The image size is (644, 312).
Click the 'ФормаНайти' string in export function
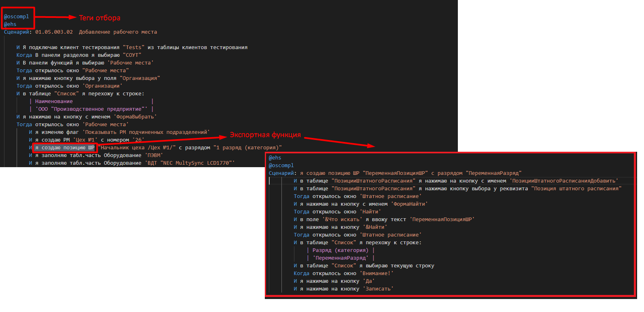pos(409,204)
